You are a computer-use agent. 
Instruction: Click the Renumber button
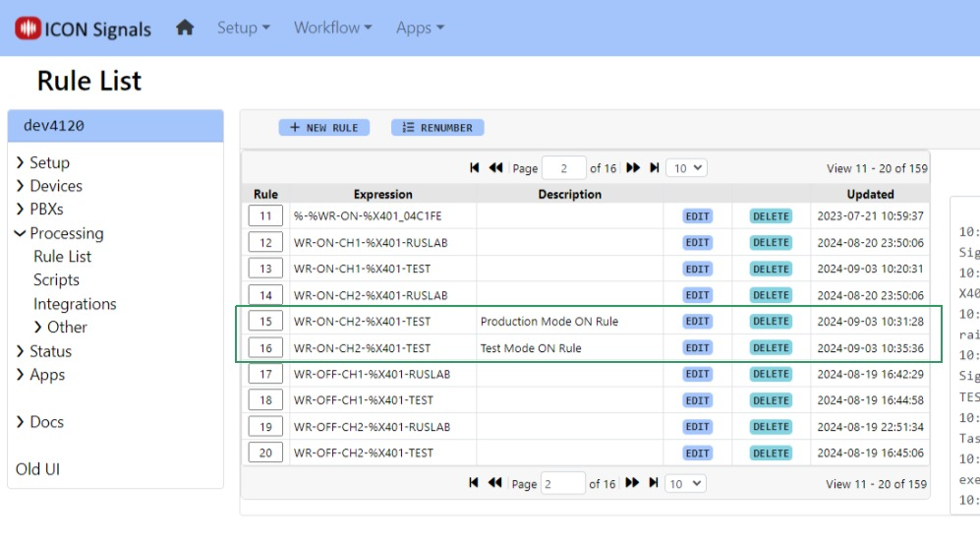click(x=437, y=128)
